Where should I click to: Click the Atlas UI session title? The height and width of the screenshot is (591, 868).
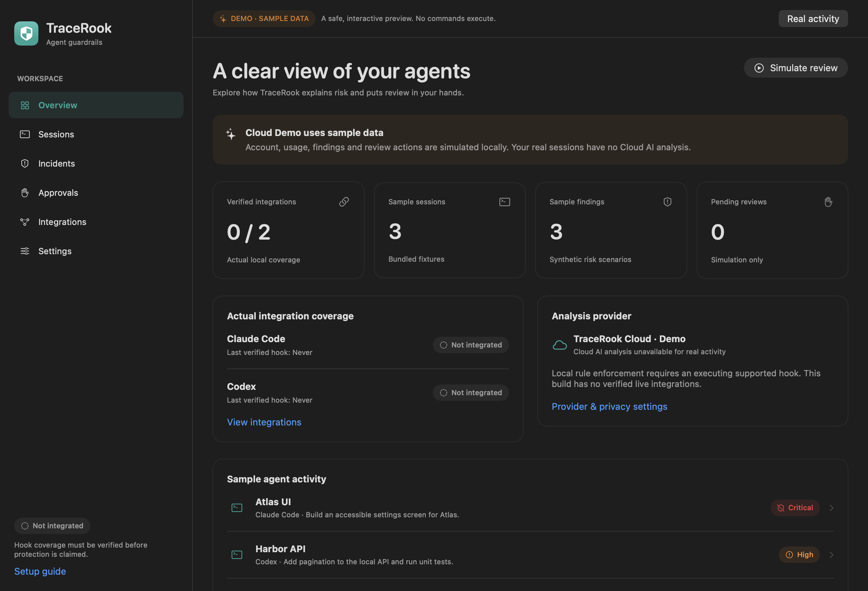tap(273, 502)
